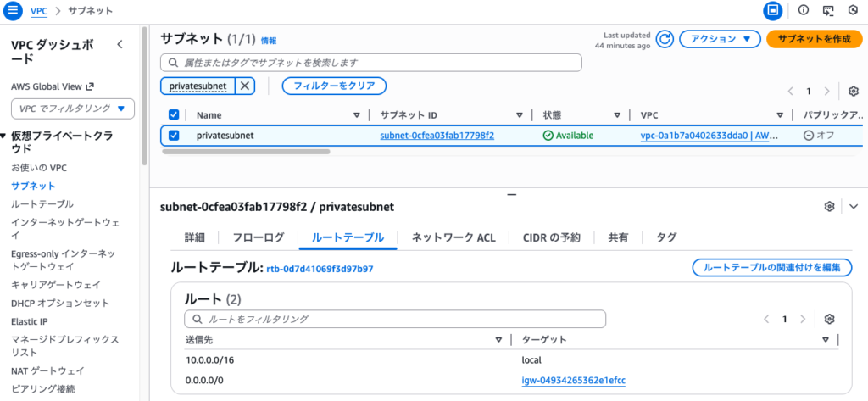Remove the privatesubnet filter token
The width and height of the screenshot is (868, 401).
tap(244, 86)
